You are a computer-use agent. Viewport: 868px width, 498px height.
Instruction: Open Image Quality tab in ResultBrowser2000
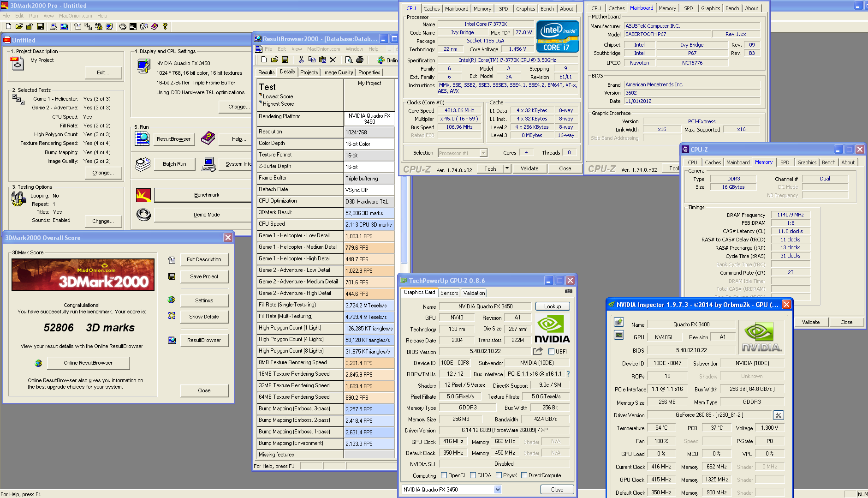click(x=338, y=72)
